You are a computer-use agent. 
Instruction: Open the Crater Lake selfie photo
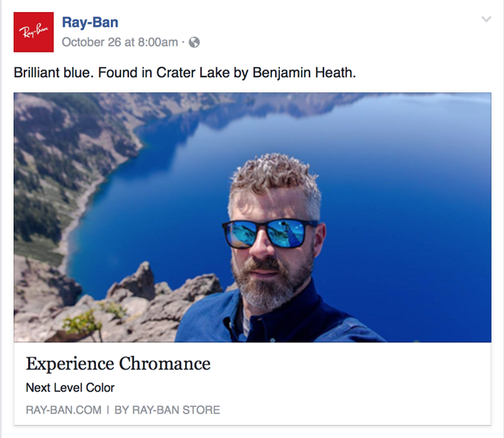coord(252,218)
